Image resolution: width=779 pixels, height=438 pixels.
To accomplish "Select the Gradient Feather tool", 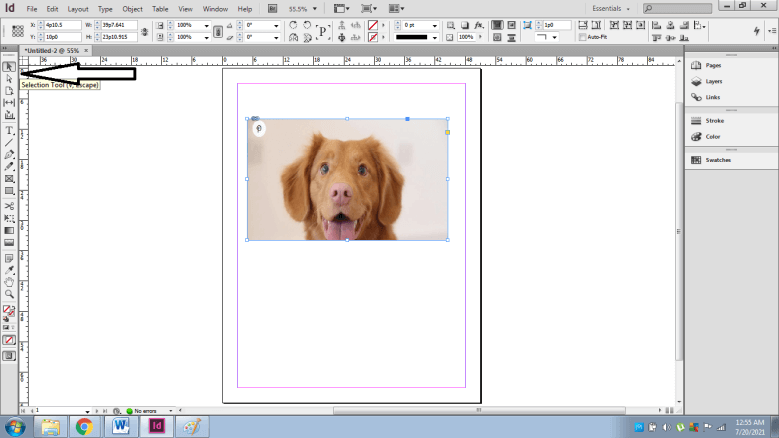I will (9, 242).
